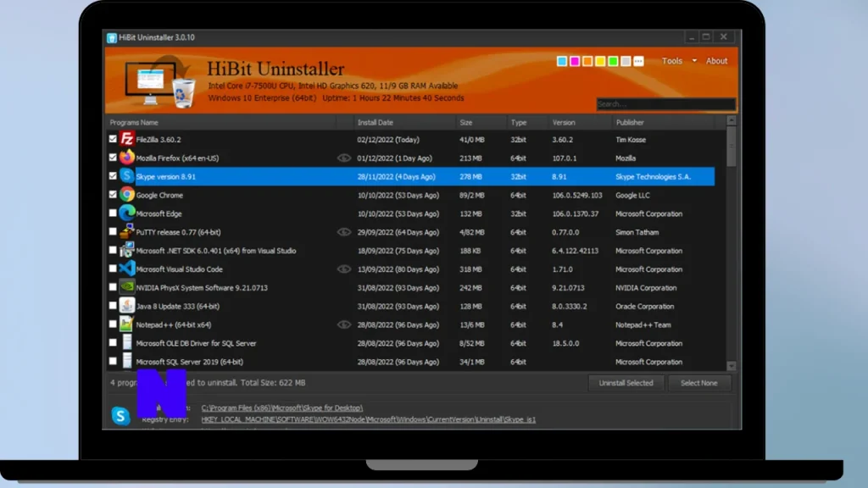Check the Java 8 Update 333 checkbox
The width and height of the screenshot is (868, 488).
click(x=113, y=305)
